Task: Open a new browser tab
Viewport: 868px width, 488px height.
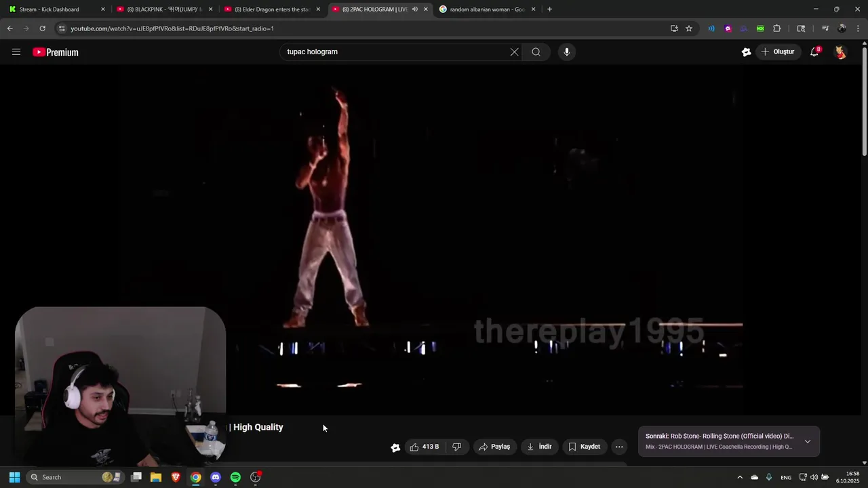Action: coord(549,9)
